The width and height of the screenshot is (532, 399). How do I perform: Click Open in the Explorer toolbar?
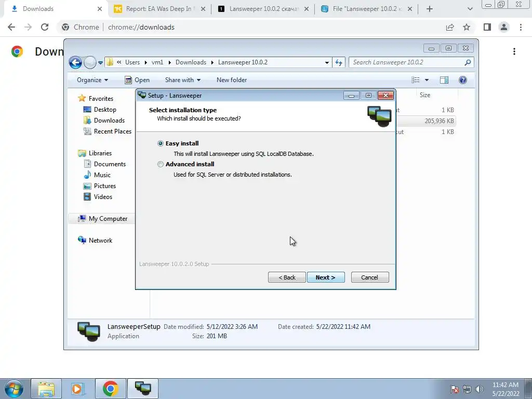point(137,80)
